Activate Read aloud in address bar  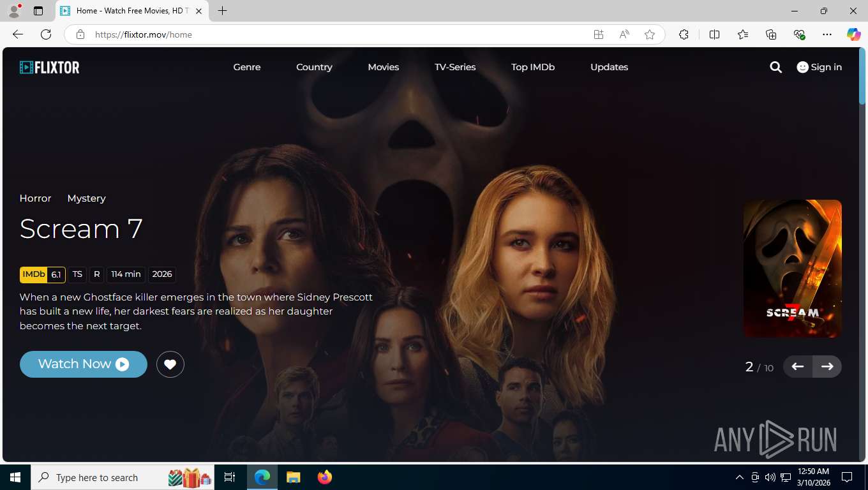coord(624,34)
